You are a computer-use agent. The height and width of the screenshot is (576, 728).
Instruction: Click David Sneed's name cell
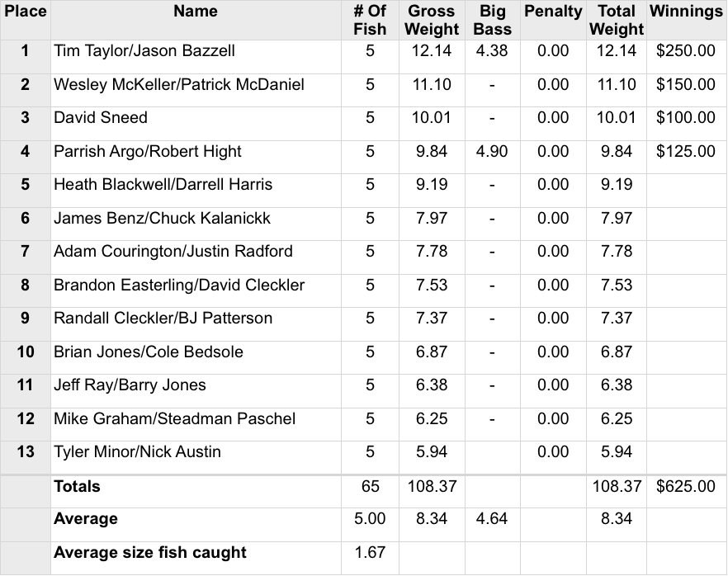coord(101,118)
